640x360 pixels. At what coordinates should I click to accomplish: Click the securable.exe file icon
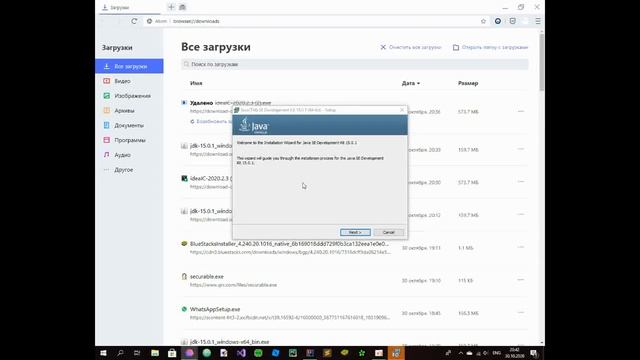point(184,276)
